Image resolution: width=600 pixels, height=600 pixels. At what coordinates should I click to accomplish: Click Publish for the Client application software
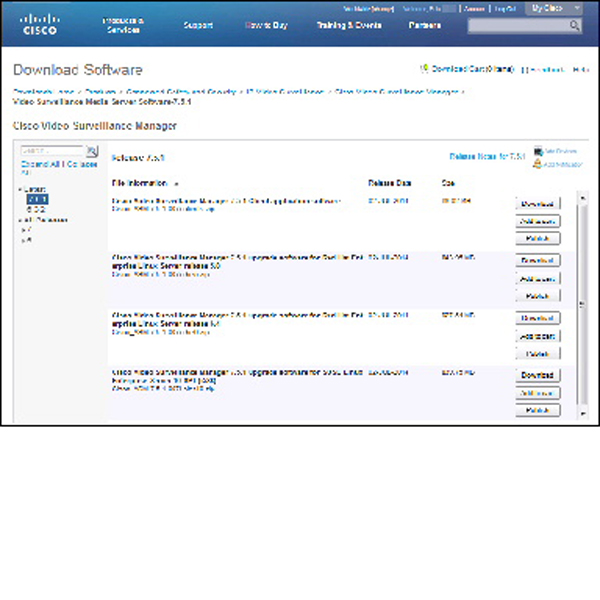[x=538, y=238]
